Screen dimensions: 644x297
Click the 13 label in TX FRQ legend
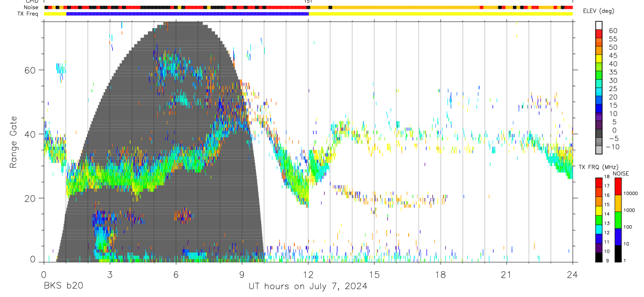coord(606,224)
